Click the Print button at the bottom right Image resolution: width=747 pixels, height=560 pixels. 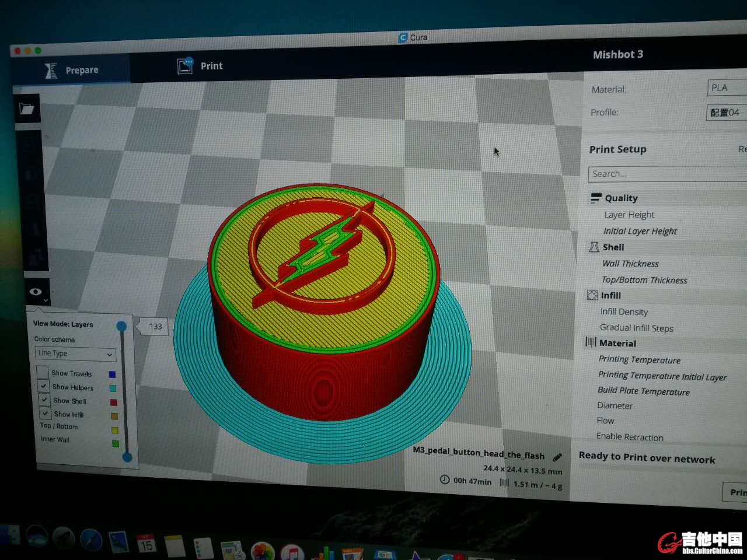click(x=736, y=492)
